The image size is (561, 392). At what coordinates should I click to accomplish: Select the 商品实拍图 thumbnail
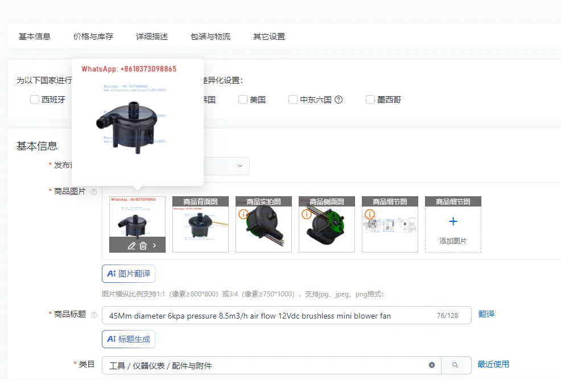click(x=263, y=224)
